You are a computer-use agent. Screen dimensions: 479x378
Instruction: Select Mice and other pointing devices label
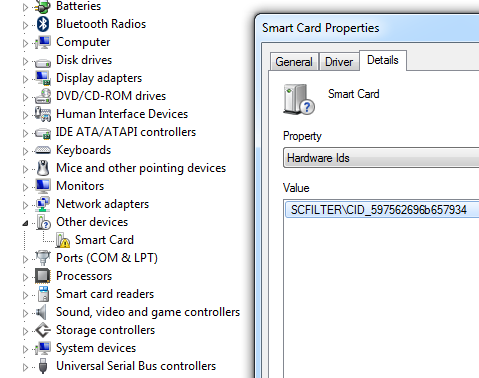coord(141,168)
